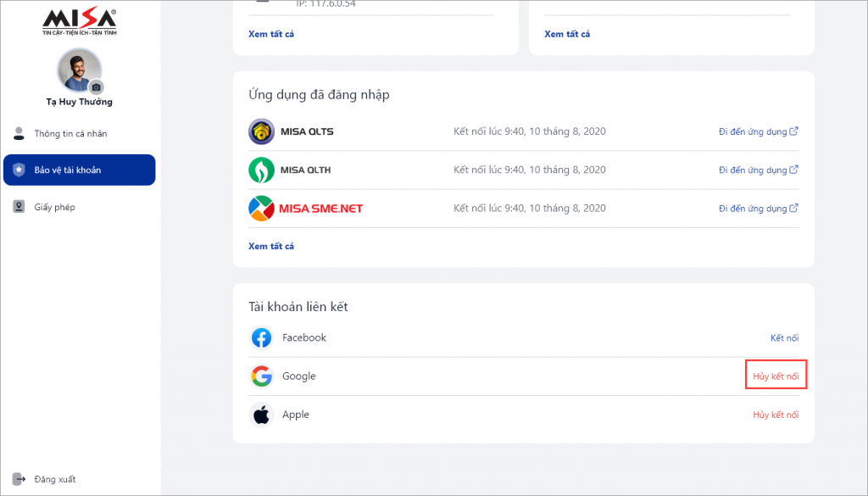The width and height of the screenshot is (868, 496).
Task: Click the MISA SME.NET colorful icon
Action: coord(261,208)
